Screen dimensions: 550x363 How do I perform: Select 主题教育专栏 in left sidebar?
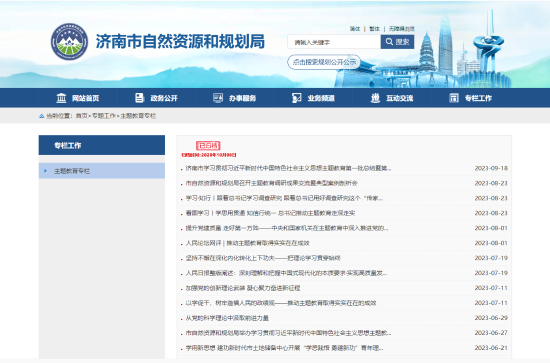pos(102,171)
